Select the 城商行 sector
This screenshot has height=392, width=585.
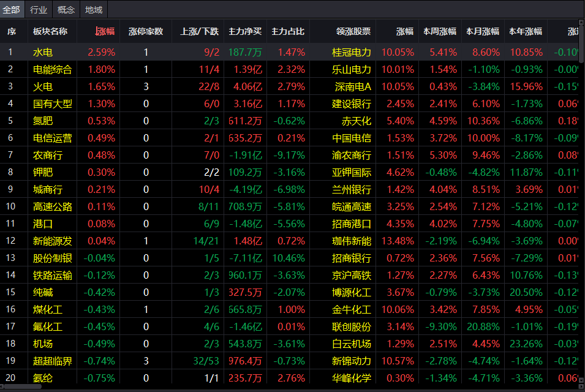47,189
